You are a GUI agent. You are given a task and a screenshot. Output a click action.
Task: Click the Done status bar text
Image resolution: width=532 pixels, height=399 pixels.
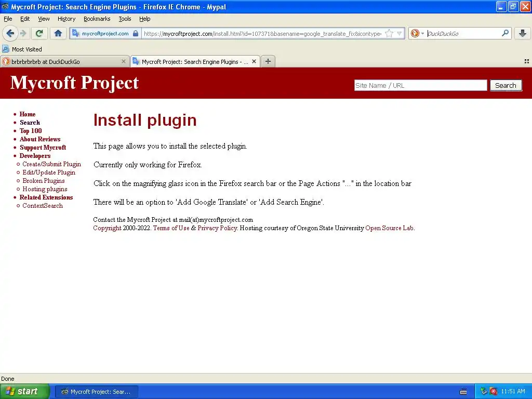tap(7, 379)
